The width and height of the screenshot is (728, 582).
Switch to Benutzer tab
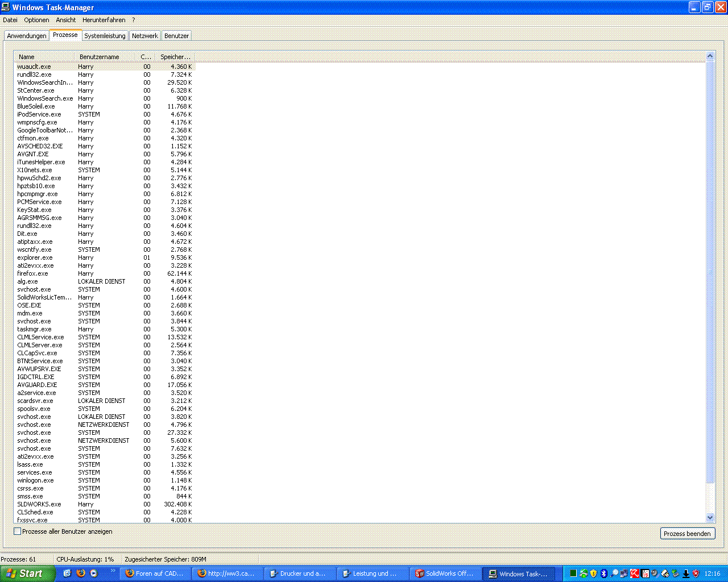click(176, 36)
